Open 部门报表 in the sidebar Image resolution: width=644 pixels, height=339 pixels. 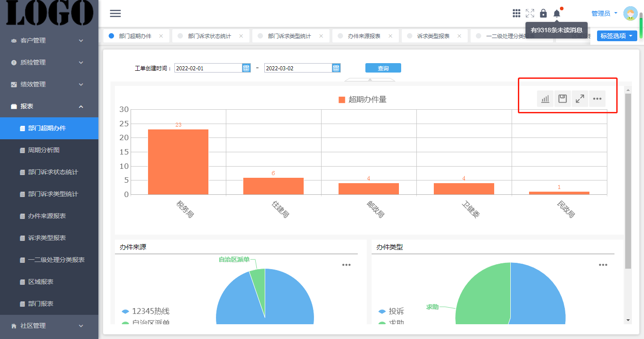49,304
